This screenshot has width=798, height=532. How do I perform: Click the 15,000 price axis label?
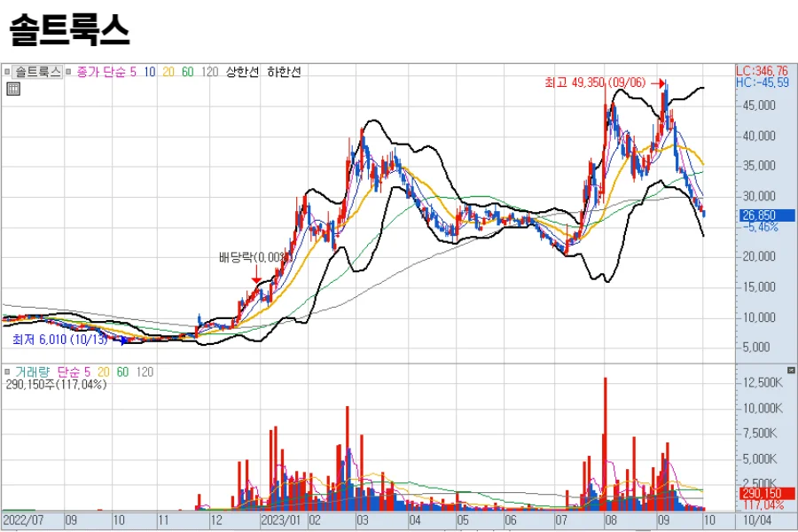click(759, 286)
